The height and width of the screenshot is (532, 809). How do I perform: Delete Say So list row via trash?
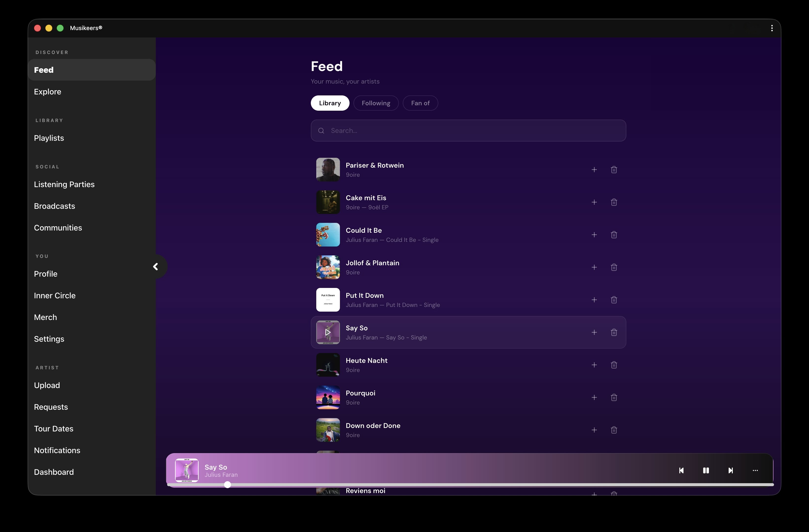pyautogui.click(x=614, y=333)
